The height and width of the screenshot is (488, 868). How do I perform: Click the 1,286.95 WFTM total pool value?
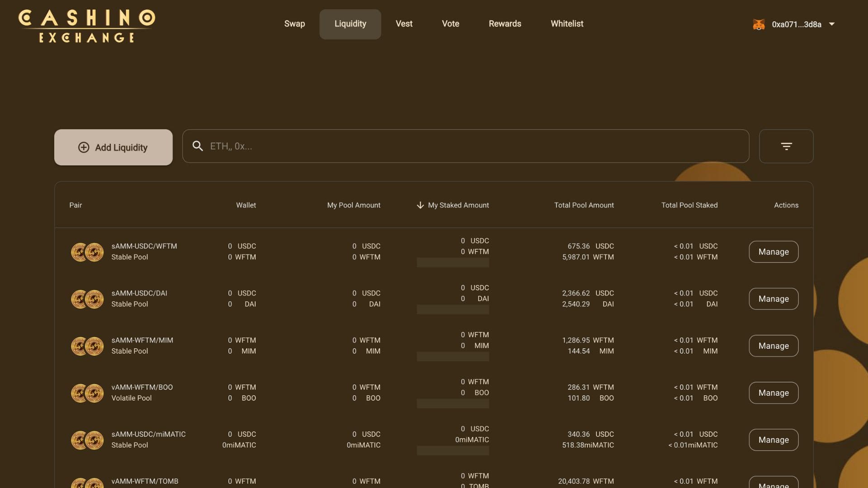pyautogui.click(x=588, y=340)
